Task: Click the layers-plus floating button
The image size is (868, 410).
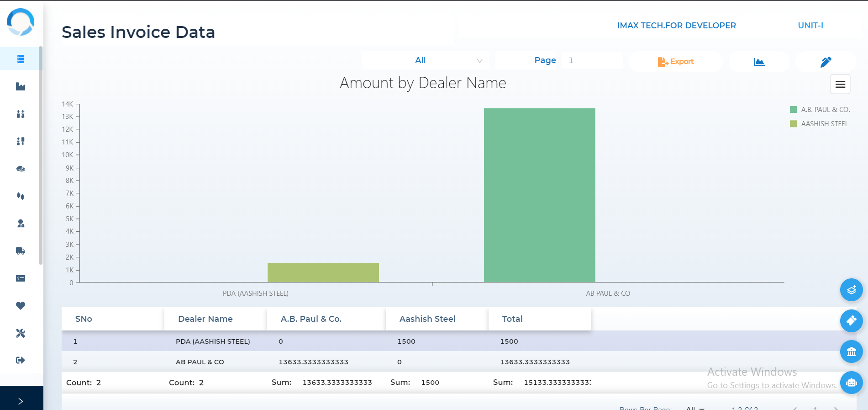Action: (x=851, y=290)
